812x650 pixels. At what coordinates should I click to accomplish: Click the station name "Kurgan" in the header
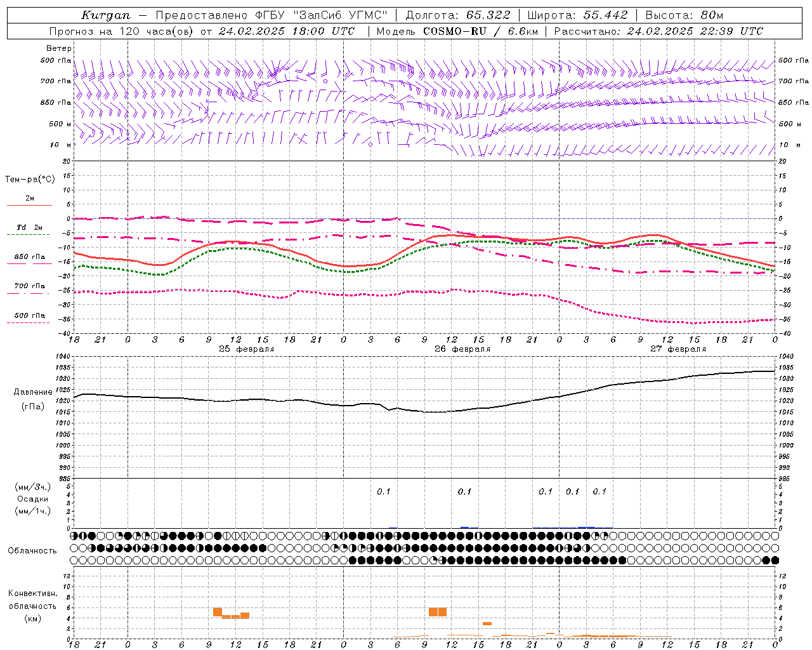[x=106, y=15]
